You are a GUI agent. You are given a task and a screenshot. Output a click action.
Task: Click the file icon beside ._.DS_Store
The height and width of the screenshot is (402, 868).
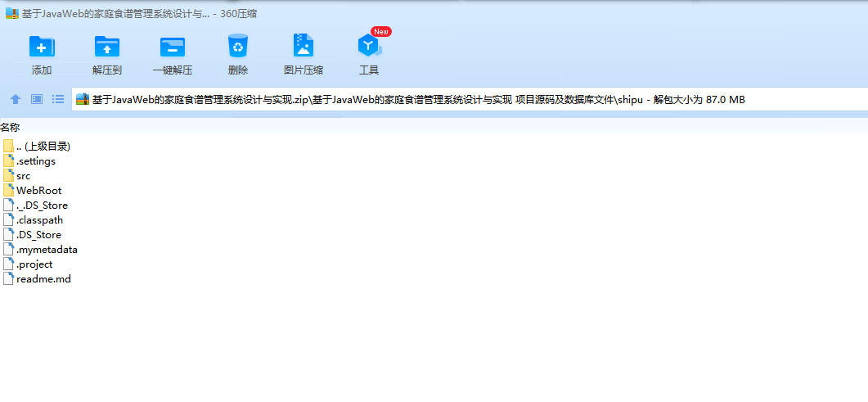8,205
